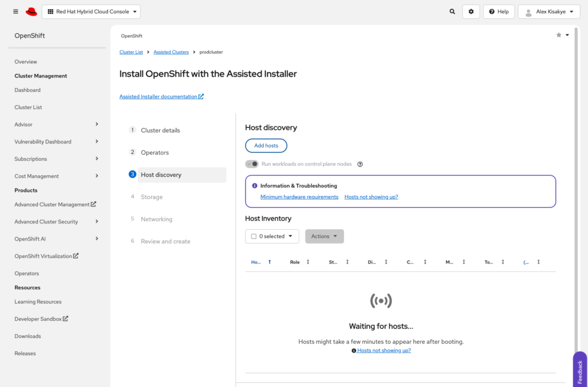Open the search magnifier icon
The width and height of the screenshot is (588, 387).
point(452,11)
